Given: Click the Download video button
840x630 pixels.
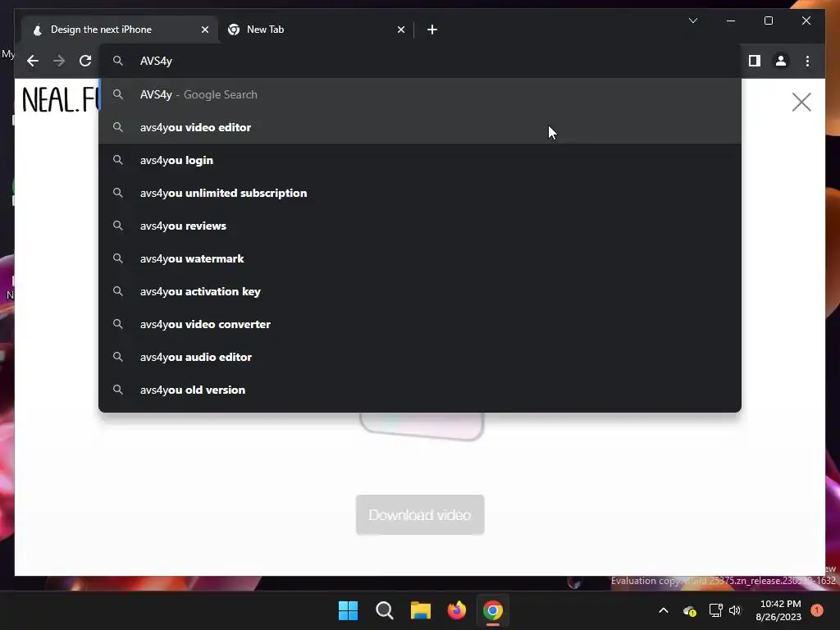Looking at the screenshot, I should (420, 515).
